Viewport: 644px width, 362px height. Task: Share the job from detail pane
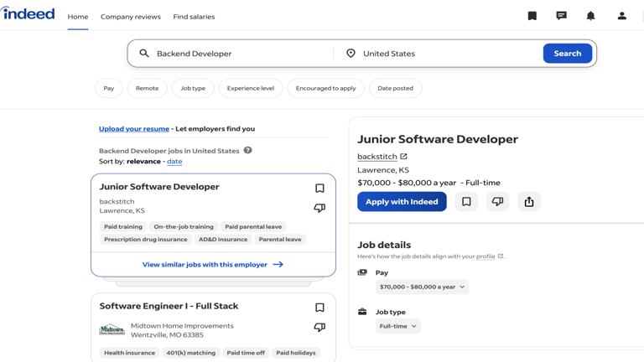pos(529,201)
